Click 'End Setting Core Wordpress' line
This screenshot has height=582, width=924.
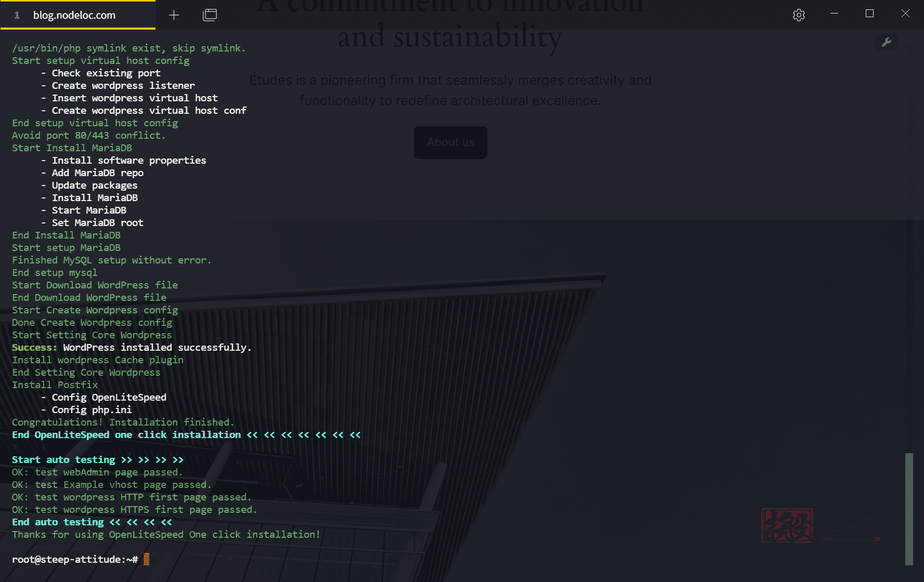coord(86,372)
